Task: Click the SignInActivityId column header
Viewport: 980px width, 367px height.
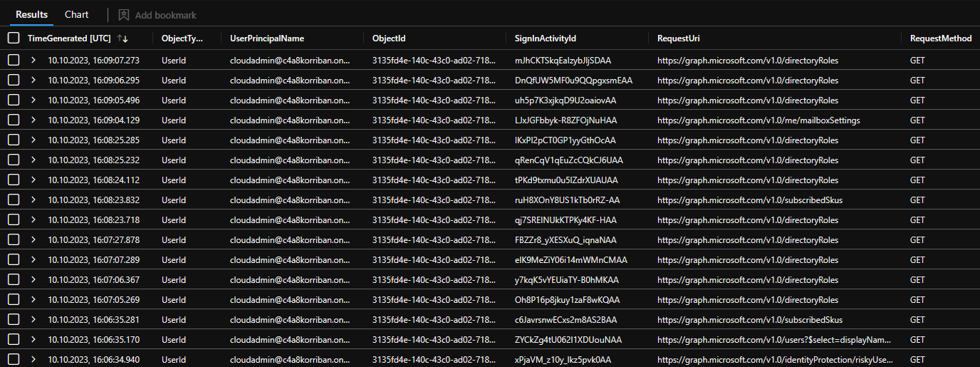Action: [x=546, y=38]
